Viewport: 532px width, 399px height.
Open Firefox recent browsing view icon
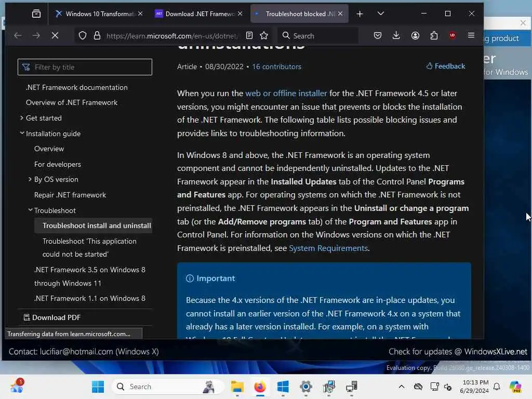[x=36, y=14]
